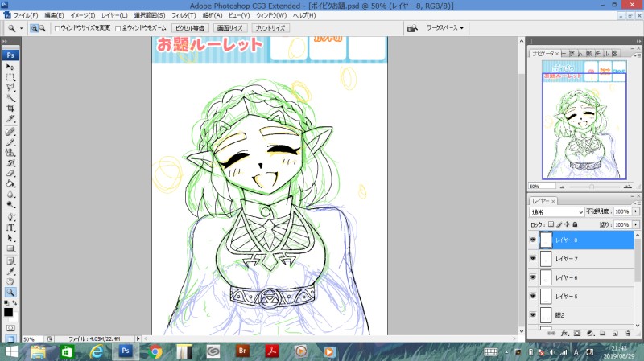Hide レイヤー 6 with eye icon
644x361 pixels.
(533, 277)
